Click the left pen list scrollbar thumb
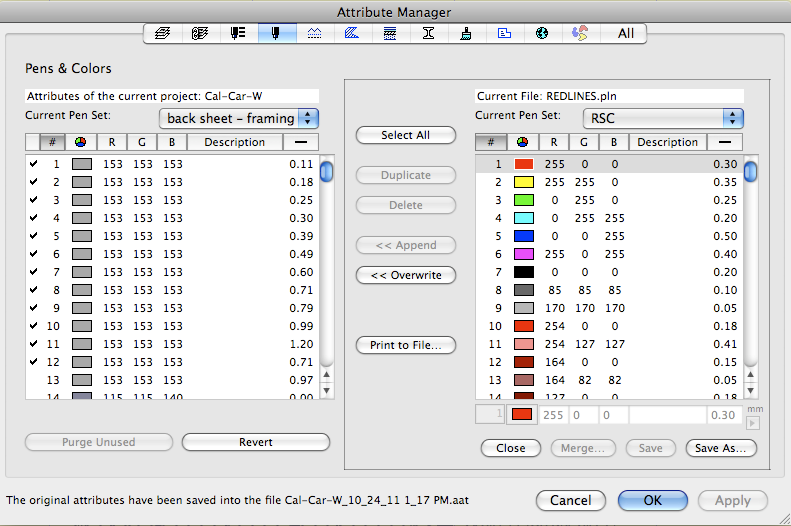Viewport: 791px width, 526px height. (x=326, y=171)
